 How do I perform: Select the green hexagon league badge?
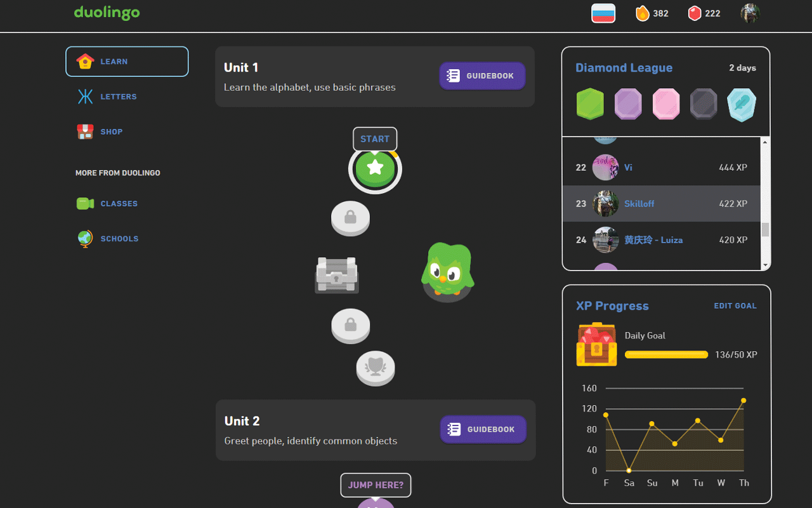tap(590, 104)
